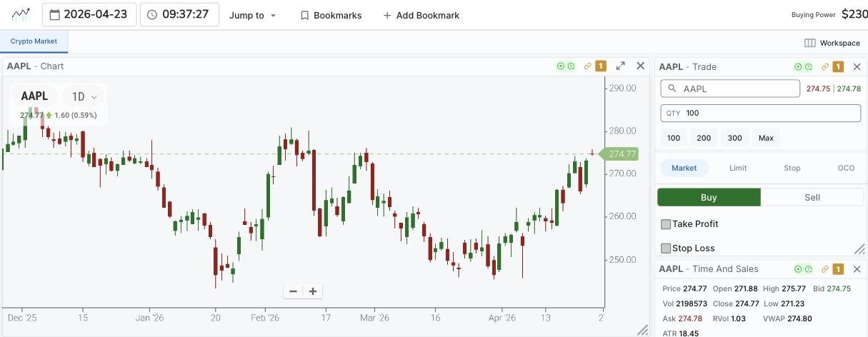Click the clock icon beside 09:37:27
The width and height of the screenshot is (868, 337).
tap(152, 14)
